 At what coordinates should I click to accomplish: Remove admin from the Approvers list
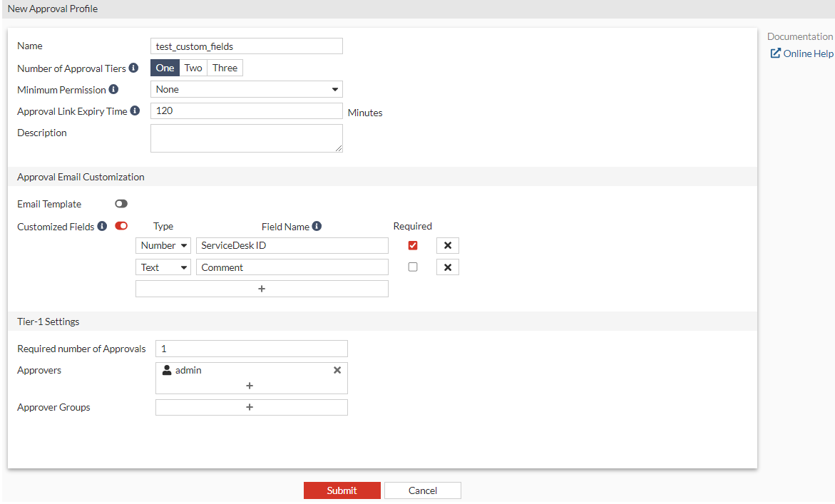pyautogui.click(x=337, y=370)
